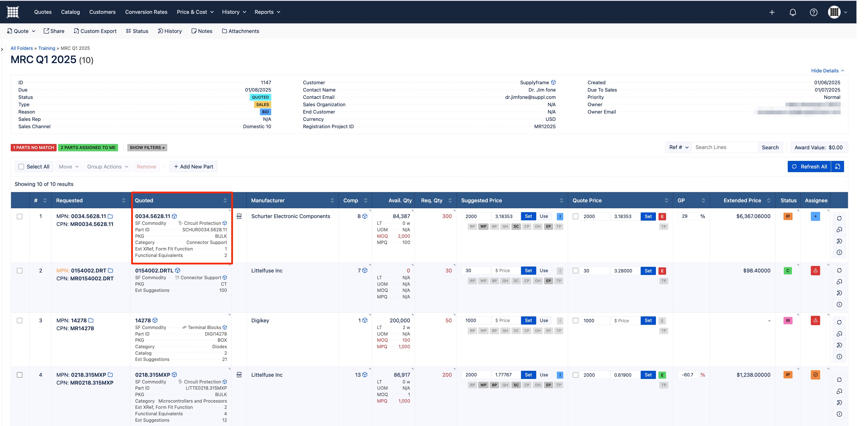The width and height of the screenshot is (868, 426).
Task: Click the Search Lines input field
Action: tap(724, 147)
